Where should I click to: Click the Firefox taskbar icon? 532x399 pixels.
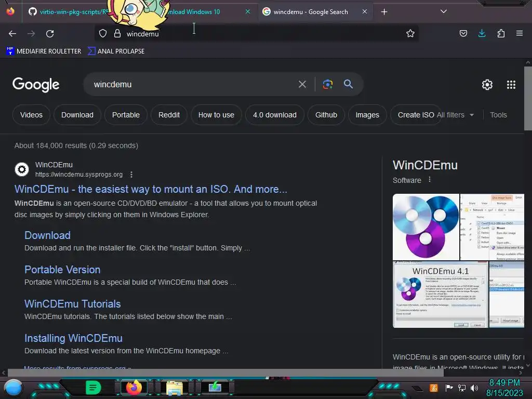click(x=134, y=388)
